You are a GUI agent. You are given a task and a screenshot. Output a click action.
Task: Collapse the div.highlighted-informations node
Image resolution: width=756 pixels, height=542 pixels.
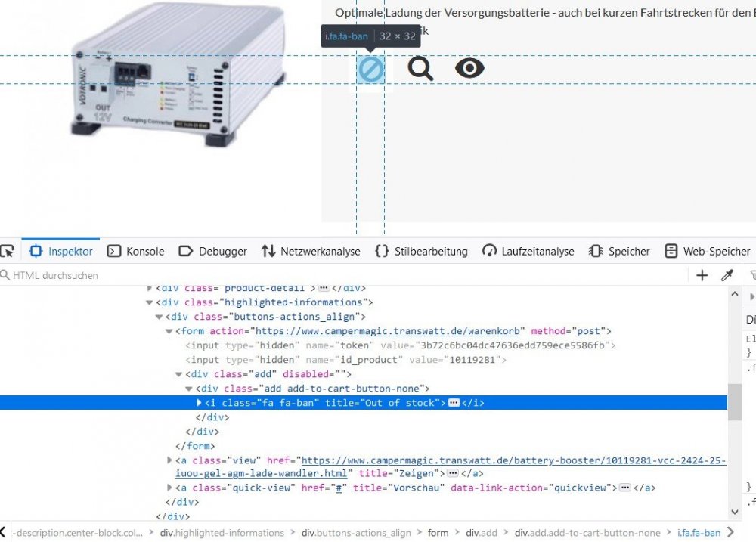tap(149, 302)
